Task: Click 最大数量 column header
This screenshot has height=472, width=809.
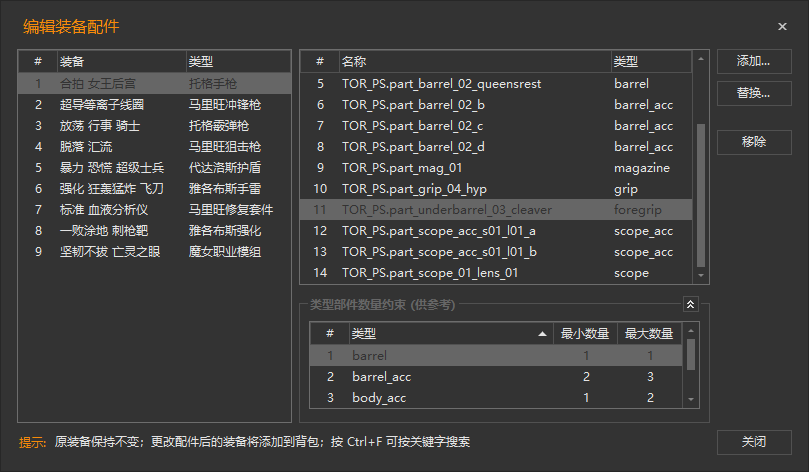Action: coord(648,333)
